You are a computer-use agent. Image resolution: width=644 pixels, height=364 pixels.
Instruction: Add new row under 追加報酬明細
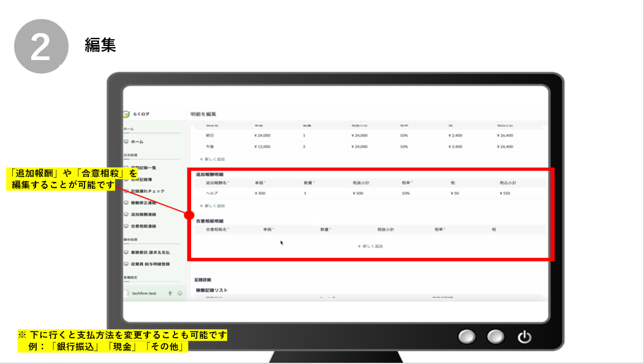[x=212, y=206]
